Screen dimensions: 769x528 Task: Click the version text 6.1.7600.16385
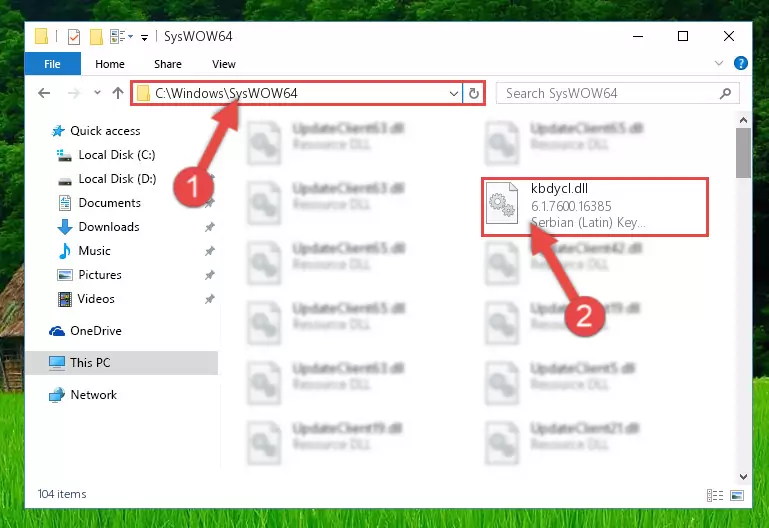click(x=571, y=206)
